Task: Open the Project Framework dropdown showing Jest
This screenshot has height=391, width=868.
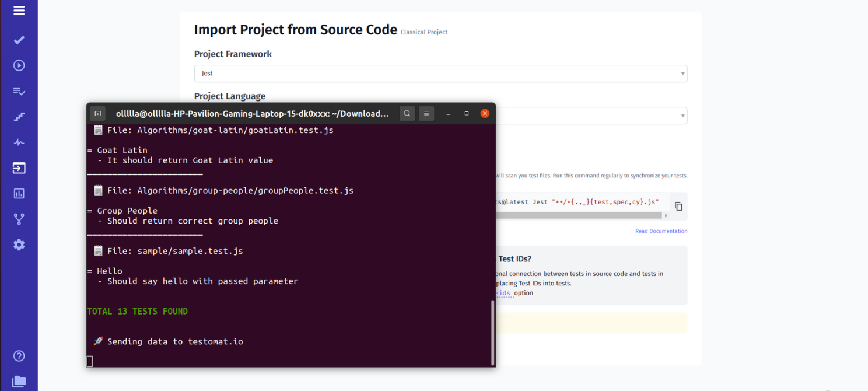Action: point(440,74)
